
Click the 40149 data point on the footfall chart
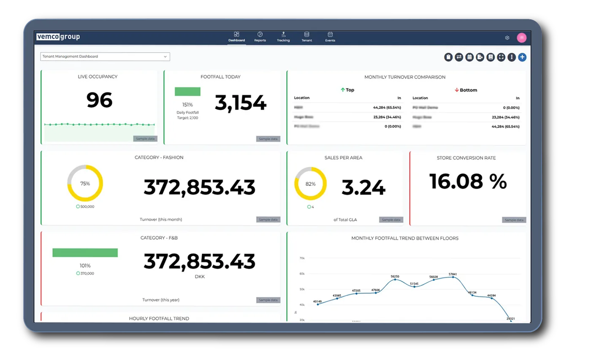point(317,304)
